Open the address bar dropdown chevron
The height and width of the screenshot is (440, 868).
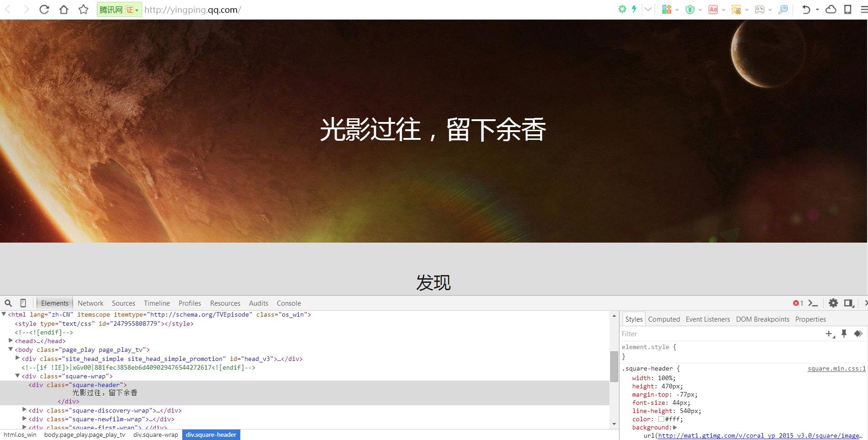pos(648,9)
